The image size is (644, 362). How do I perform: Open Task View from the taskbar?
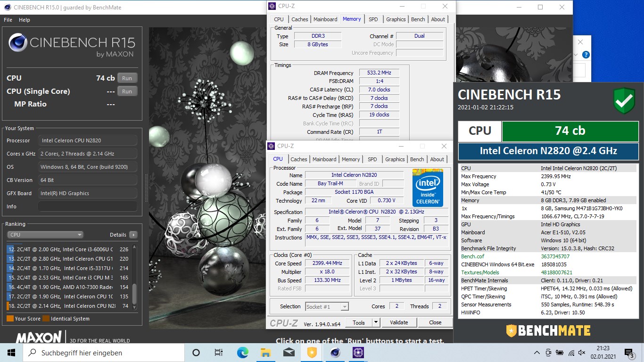[x=219, y=353]
